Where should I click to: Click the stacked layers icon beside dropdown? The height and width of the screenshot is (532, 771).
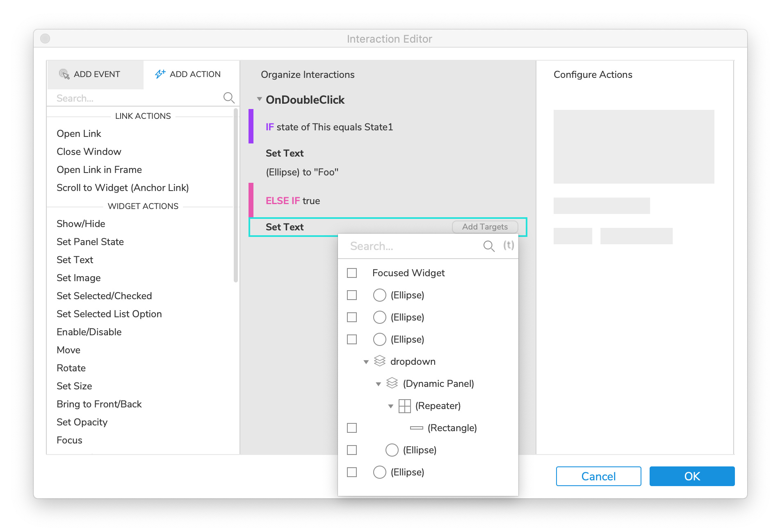tap(379, 361)
